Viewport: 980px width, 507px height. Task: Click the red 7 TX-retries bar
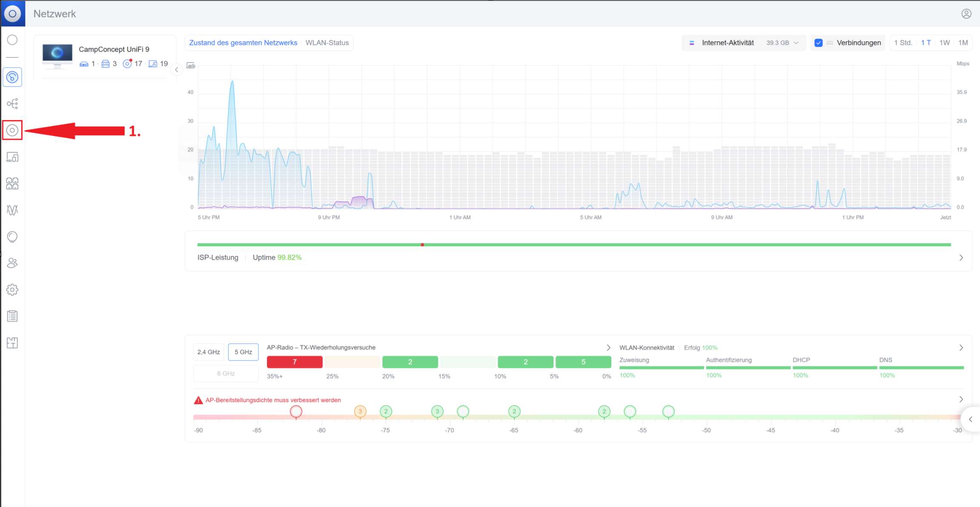(x=295, y=362)
